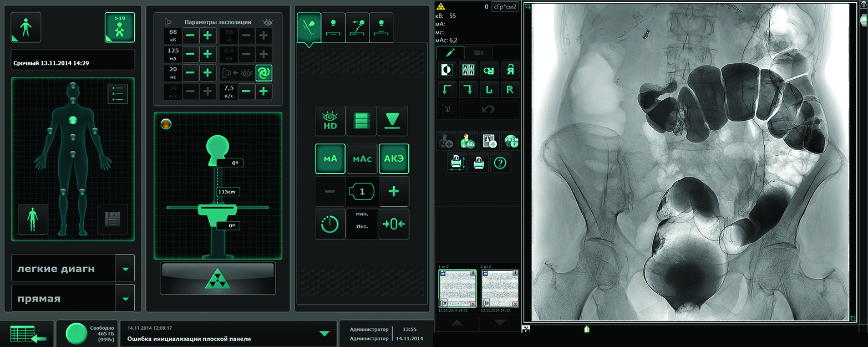Set the R side marker
This screenshot has height=347, width=868.
click(510, 89)
